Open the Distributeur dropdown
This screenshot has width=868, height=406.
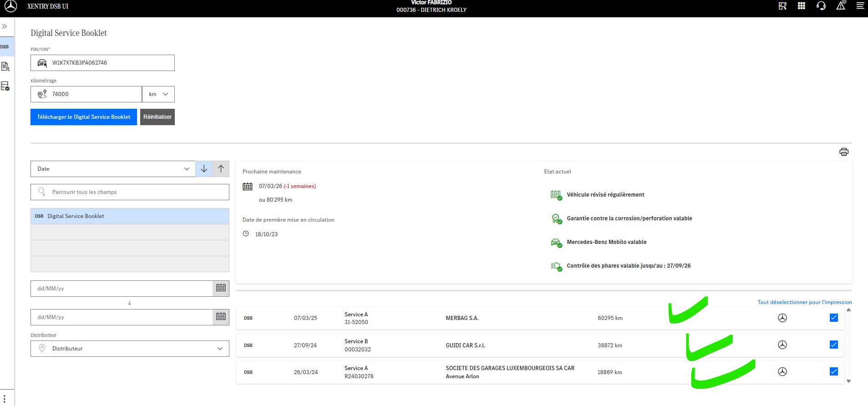[x=130, y=349]
